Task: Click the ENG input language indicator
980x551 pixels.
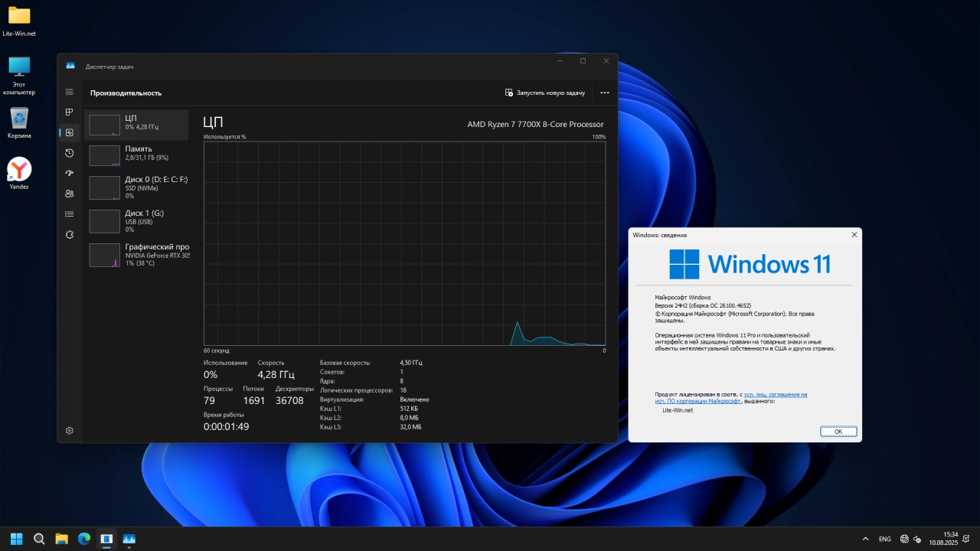Action: [885, 539]
